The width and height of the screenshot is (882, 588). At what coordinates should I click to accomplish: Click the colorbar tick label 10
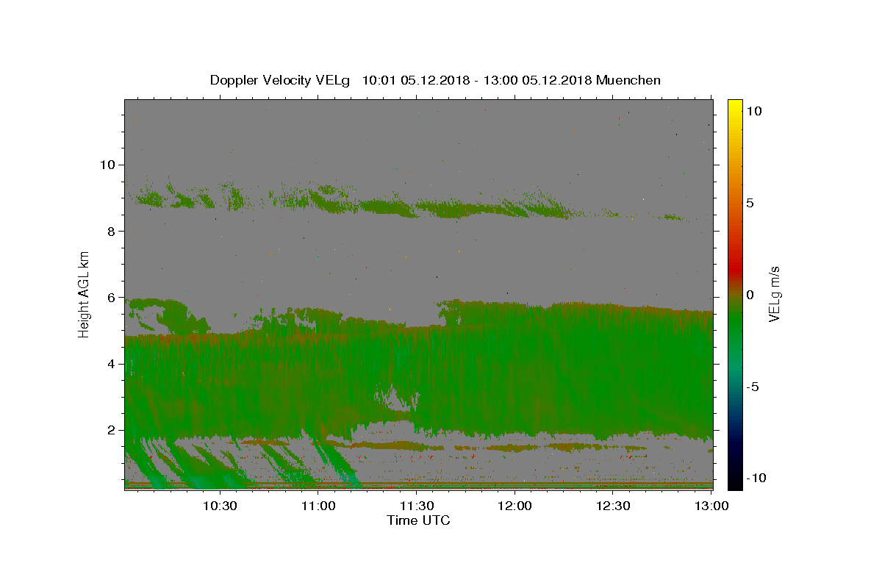[x=753, y=111]
